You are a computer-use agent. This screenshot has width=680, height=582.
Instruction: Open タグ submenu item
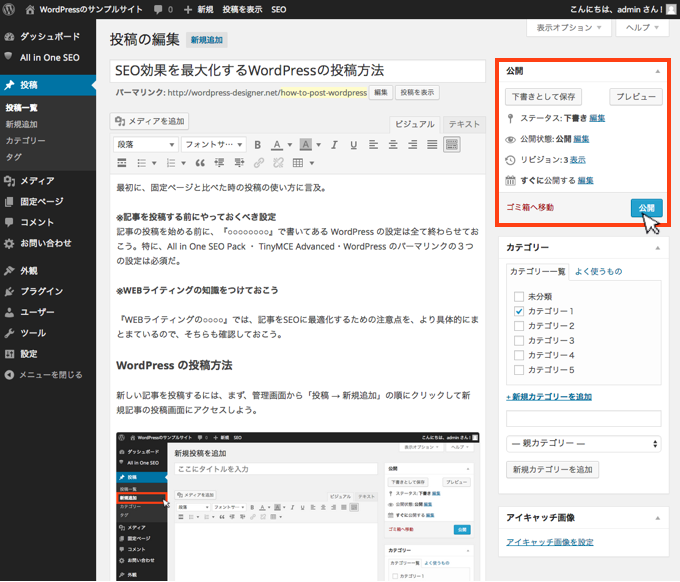point(13,157)
